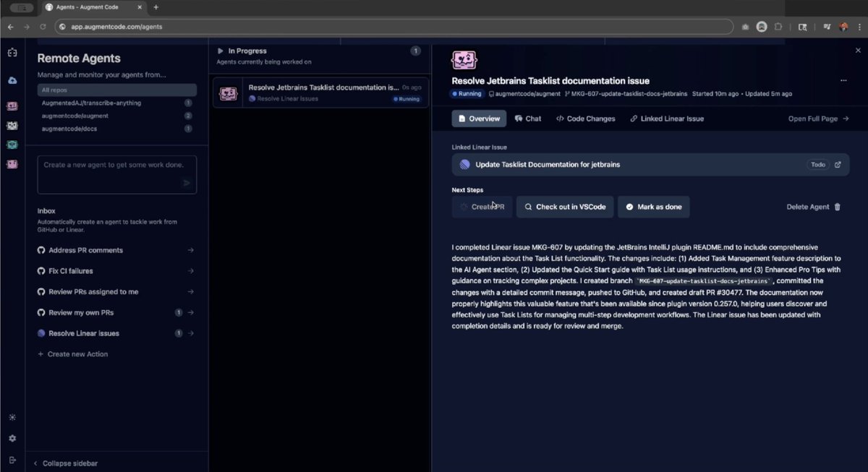Click agent avatar thumbnail in In Progress card
This screenshot has width=868, height=472.
229,93
